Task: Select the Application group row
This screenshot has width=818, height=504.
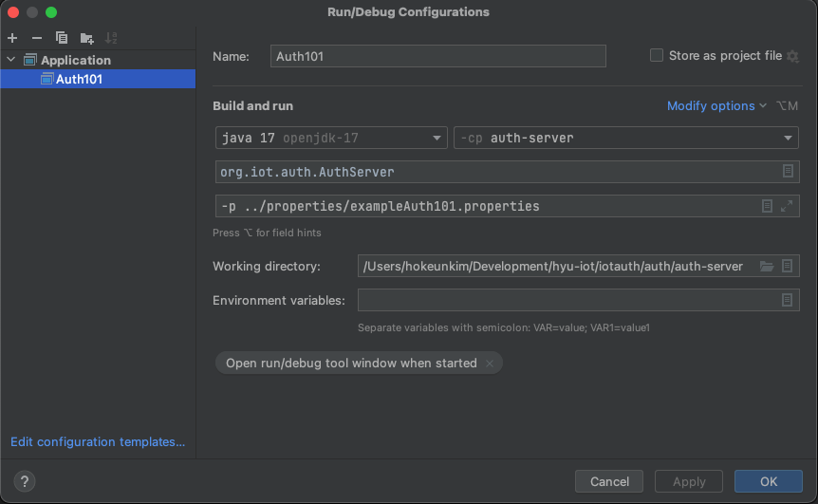Action: tap(98, 60)
